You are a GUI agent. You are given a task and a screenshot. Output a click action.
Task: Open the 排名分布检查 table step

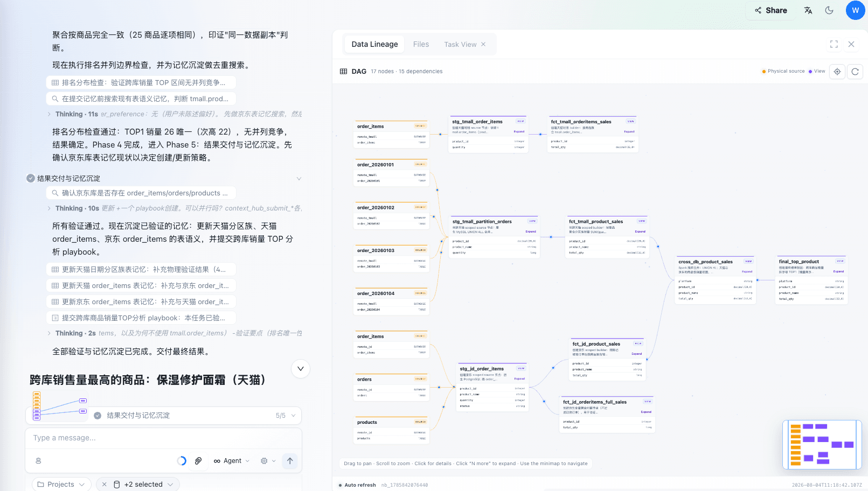[141, 82]
